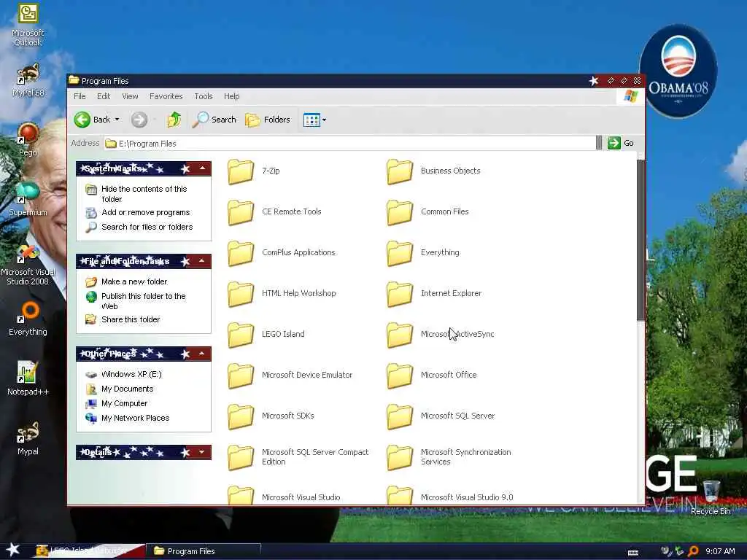747x560 pixels.
Task: Select the Recycle Bin desktop icon
Action: [711, 497]
